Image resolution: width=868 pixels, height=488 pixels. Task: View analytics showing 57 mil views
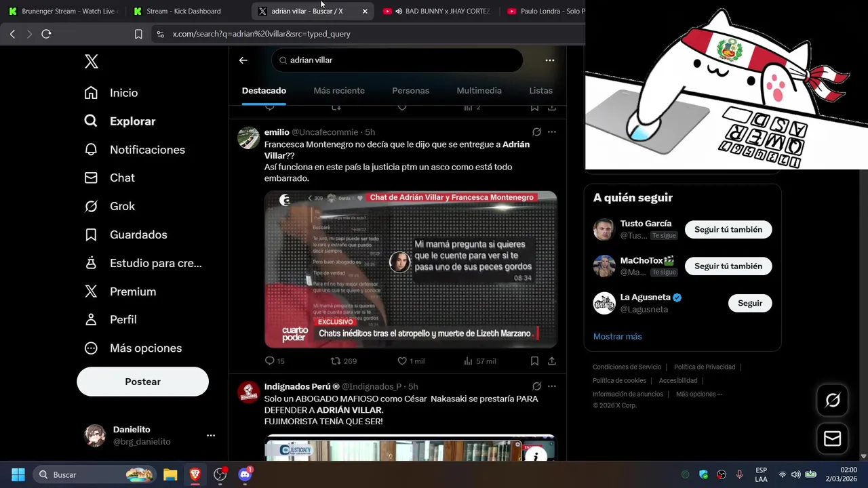tap(479, 361)
